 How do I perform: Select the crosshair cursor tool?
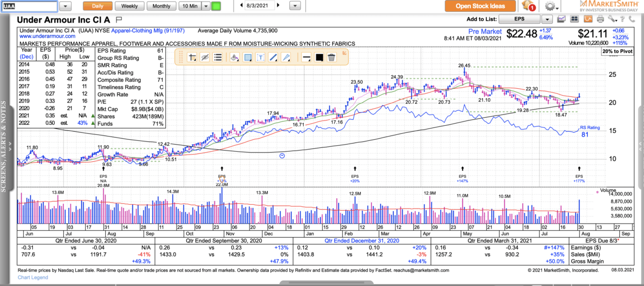tap(191, 58)
